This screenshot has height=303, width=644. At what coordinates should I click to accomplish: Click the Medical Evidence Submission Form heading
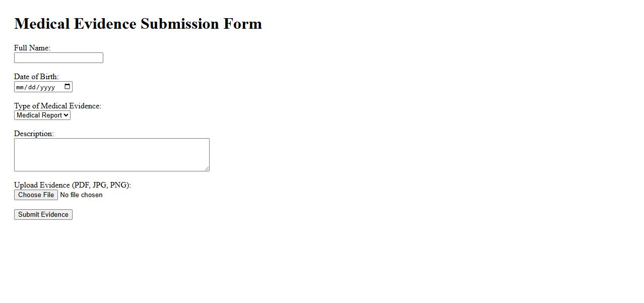[x=138, y=24]
